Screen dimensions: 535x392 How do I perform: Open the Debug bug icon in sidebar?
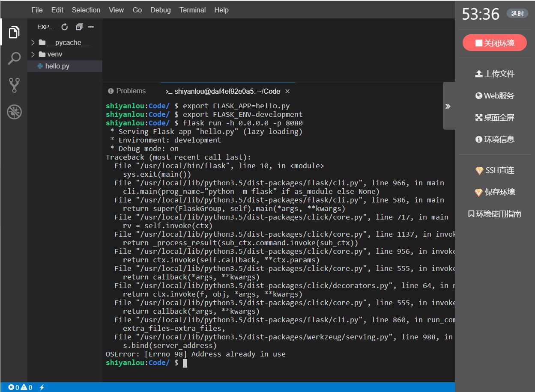point(14,112)
